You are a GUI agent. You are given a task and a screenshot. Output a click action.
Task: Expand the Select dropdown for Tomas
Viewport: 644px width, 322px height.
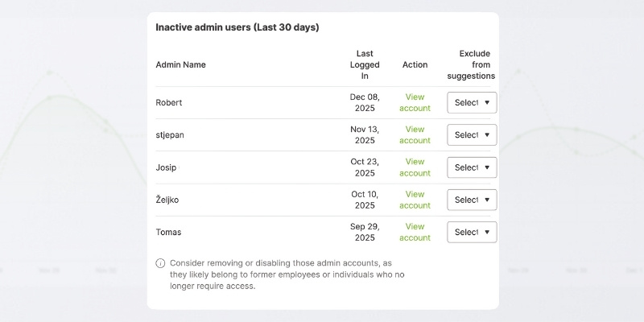(x=472, y=232)
